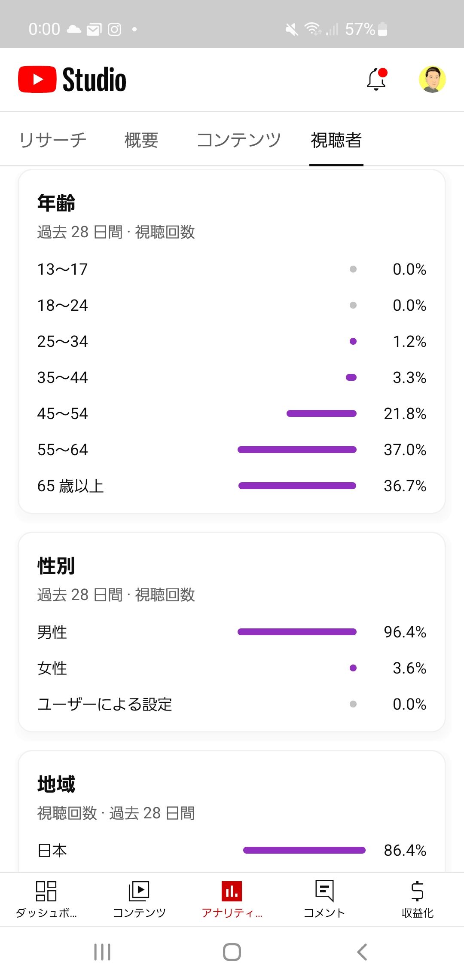This screenshot has width=464, height=980.
Task: Open the notifications bell
Action: [x=376, y=80]
